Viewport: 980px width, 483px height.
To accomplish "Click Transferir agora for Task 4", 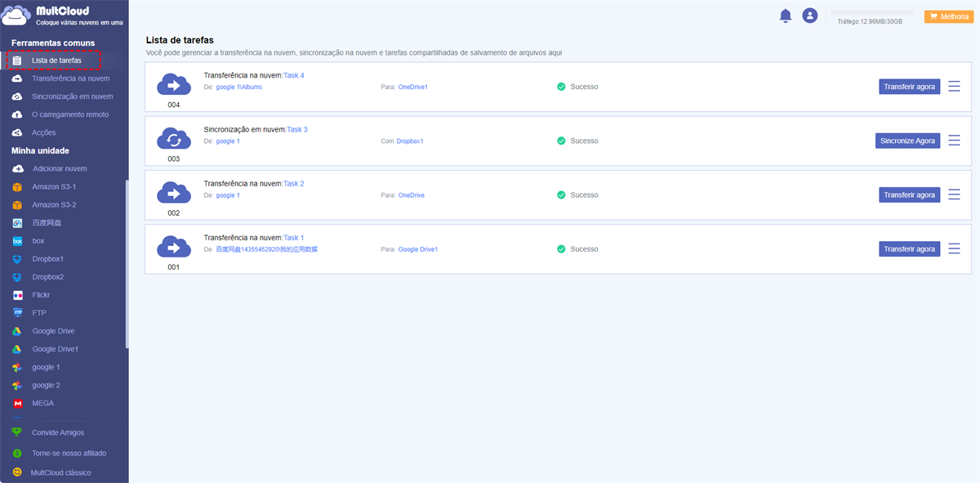I will click(x=909, y=87).
